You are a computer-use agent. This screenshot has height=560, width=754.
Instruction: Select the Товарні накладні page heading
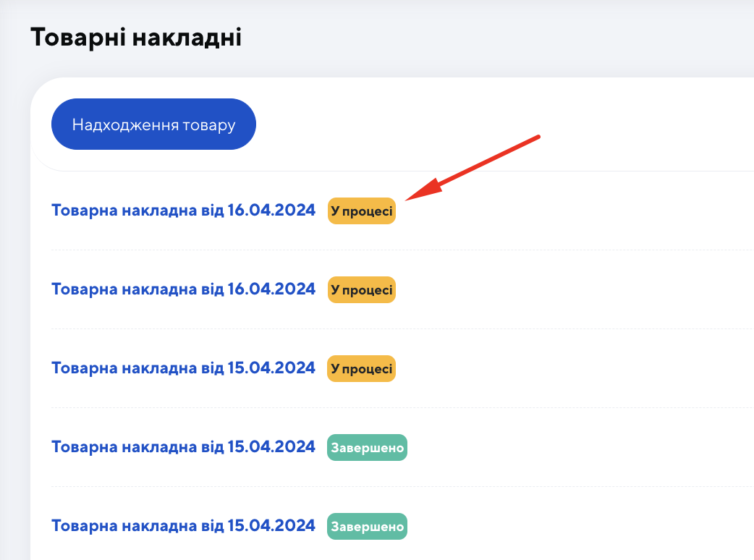[136, 37]
